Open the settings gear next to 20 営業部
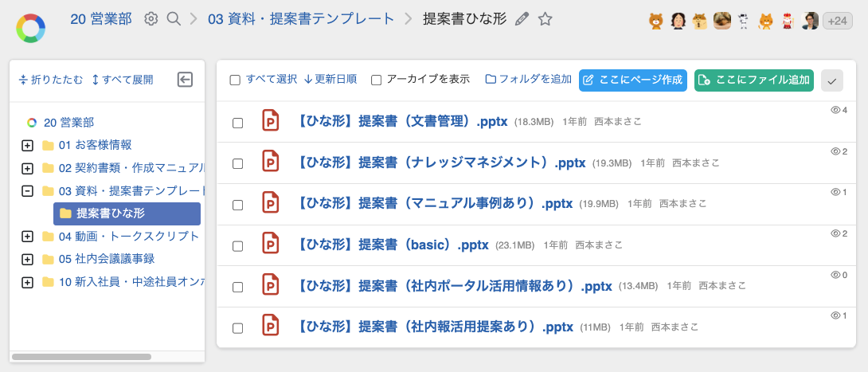Viewport: 868px width, 372px height. [151, 18]
